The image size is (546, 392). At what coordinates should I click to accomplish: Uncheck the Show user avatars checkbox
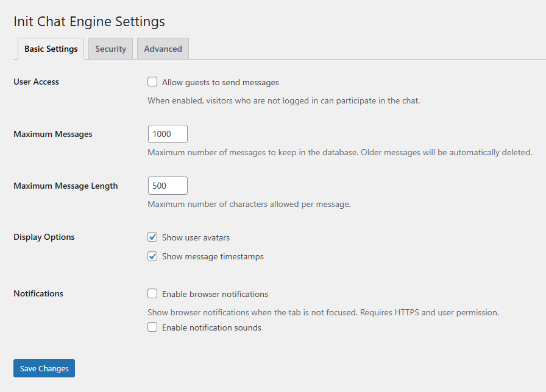(x=152, y=237)
